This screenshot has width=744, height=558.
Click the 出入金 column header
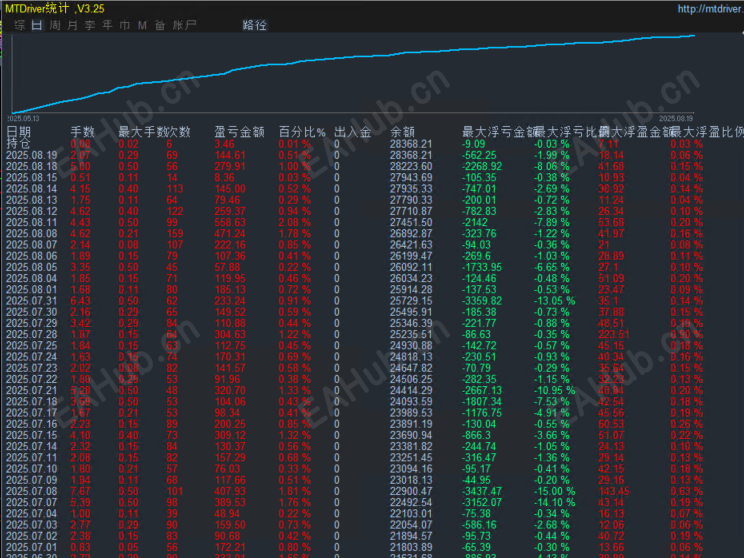coord(353,131)
